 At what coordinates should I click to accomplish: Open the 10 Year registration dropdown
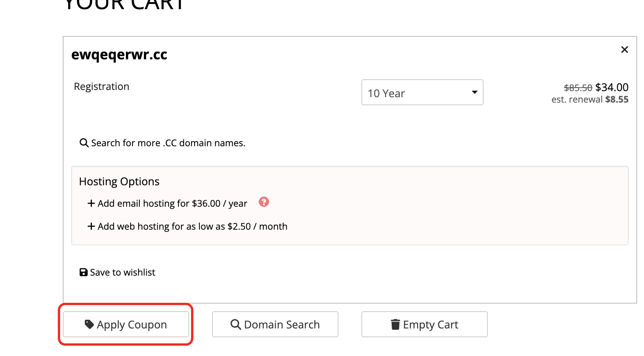tap(422, 92)
